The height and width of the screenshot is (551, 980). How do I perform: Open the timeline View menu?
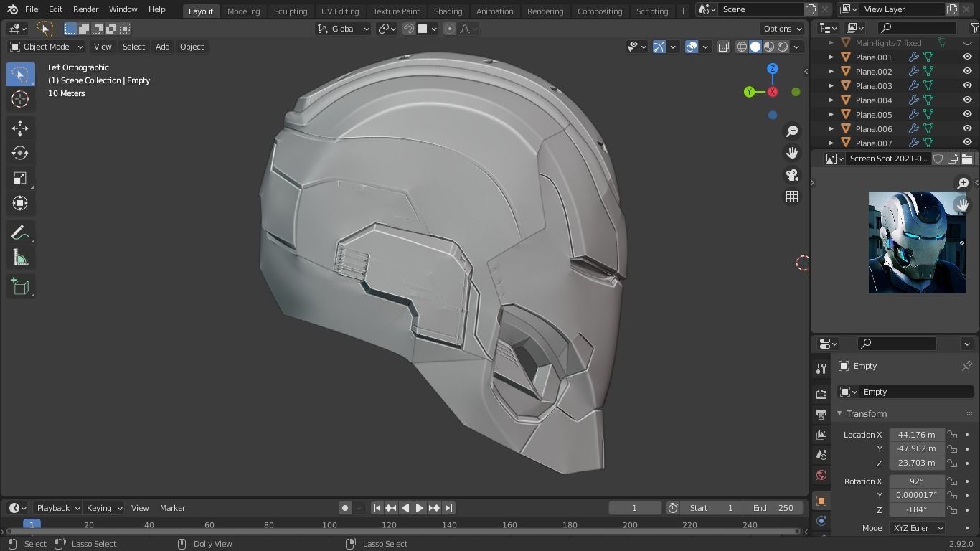[x=140, y=508]
